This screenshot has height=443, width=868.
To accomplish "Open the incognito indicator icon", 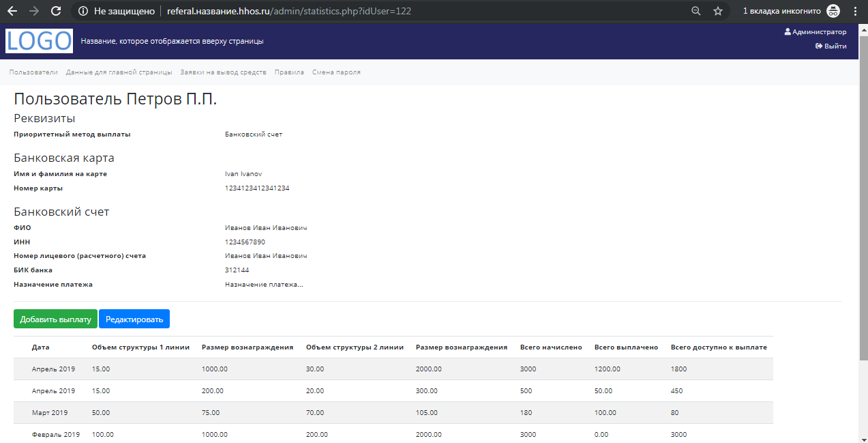I will click(x=833, y=11).
